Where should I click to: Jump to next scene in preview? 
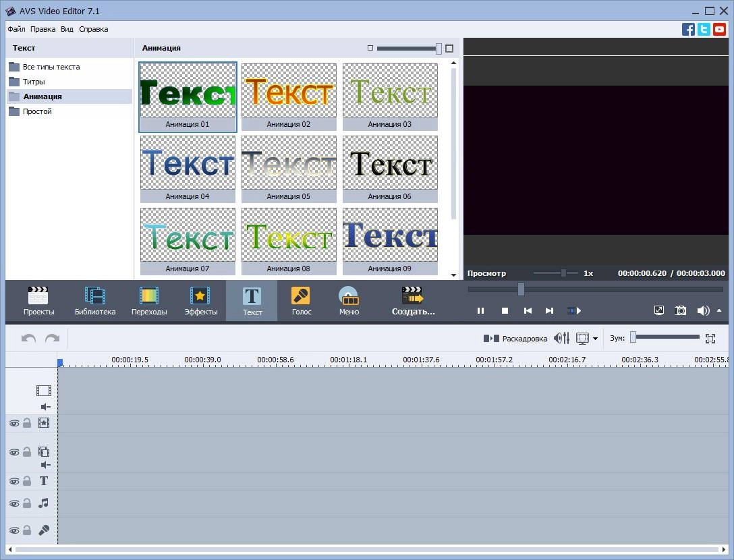click(574, 310)
